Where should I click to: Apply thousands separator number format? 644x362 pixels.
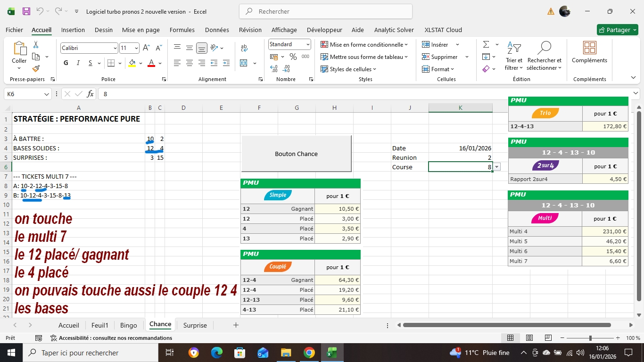pos(305,57)
